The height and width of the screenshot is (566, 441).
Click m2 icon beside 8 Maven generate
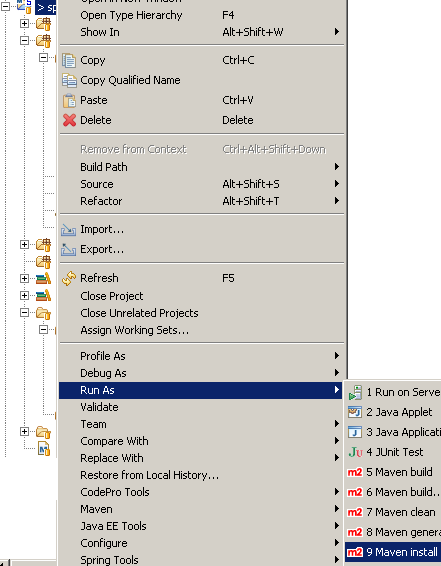(355, 532)
